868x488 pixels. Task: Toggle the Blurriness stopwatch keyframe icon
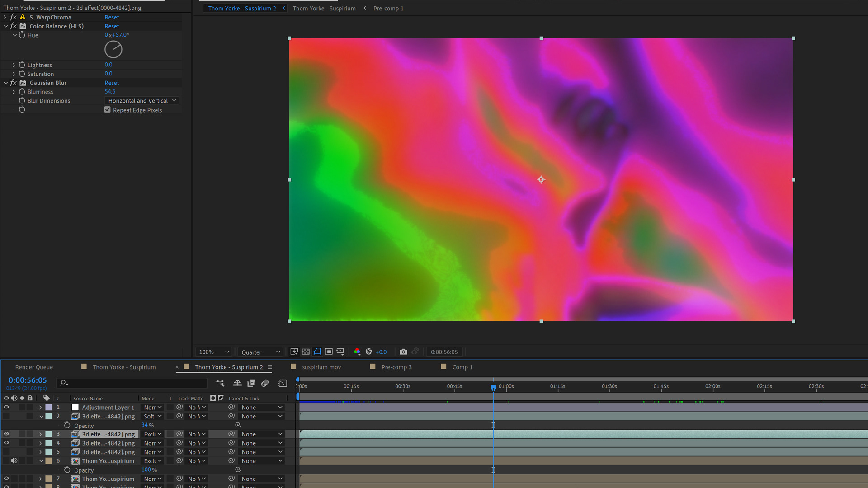[x=22, y=92]
